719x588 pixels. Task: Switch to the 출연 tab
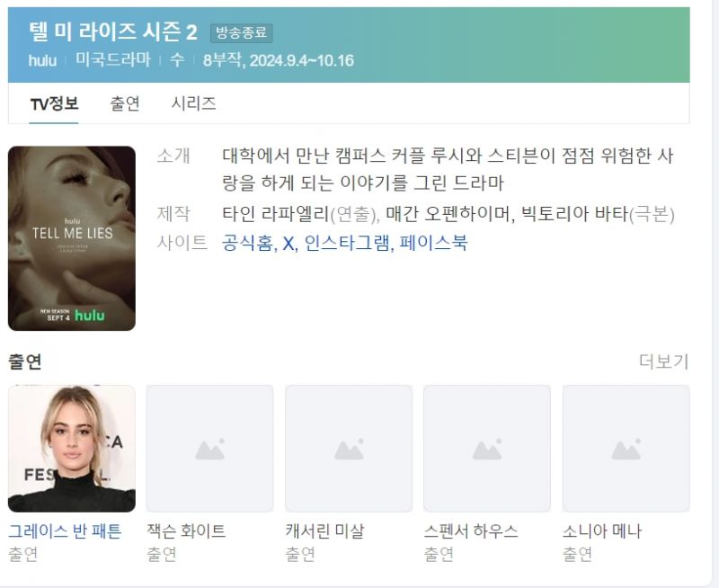[x=125, y=103]
